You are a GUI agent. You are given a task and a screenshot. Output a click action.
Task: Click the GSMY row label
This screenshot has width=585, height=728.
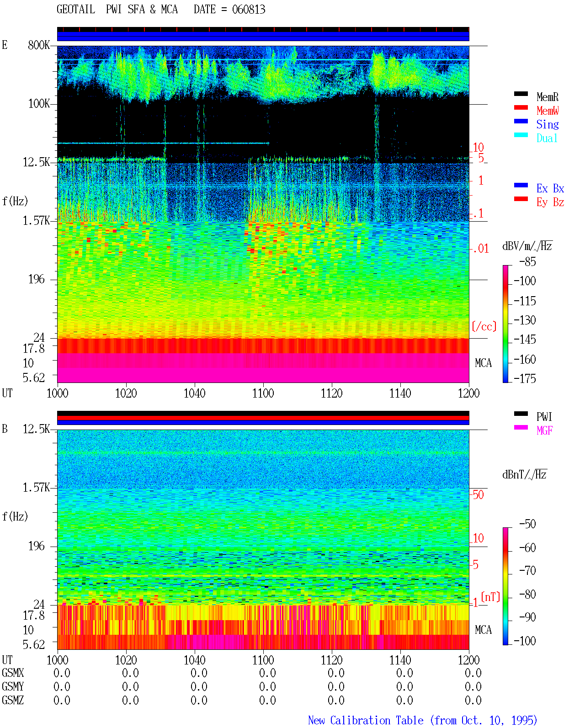13,686
